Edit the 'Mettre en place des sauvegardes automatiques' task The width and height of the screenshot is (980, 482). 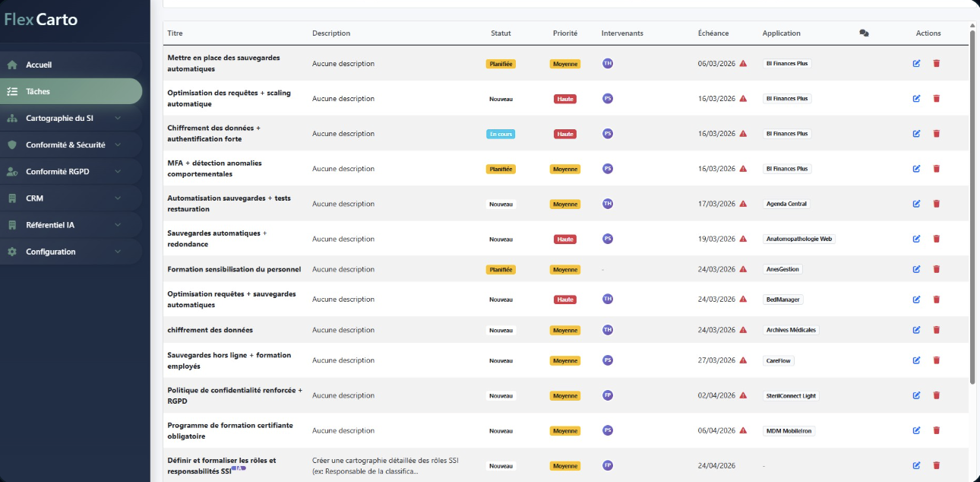(x=916, y=63)
